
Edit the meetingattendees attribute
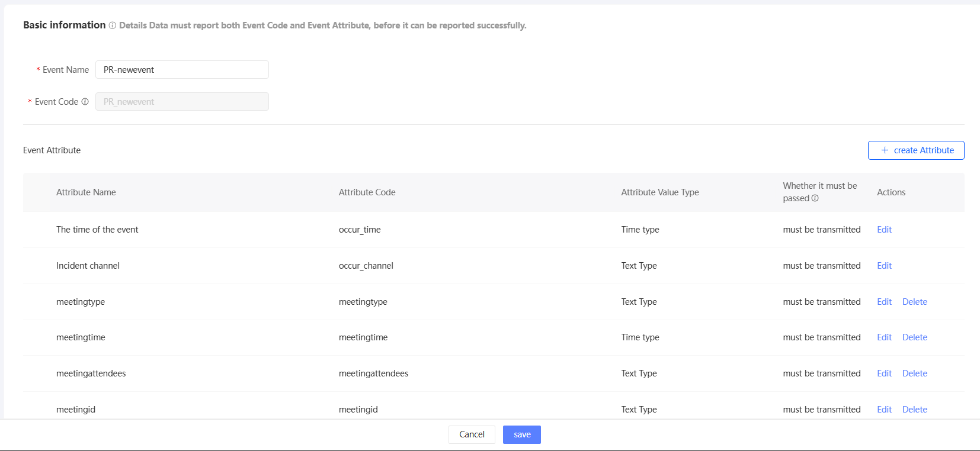pos(884,373)
